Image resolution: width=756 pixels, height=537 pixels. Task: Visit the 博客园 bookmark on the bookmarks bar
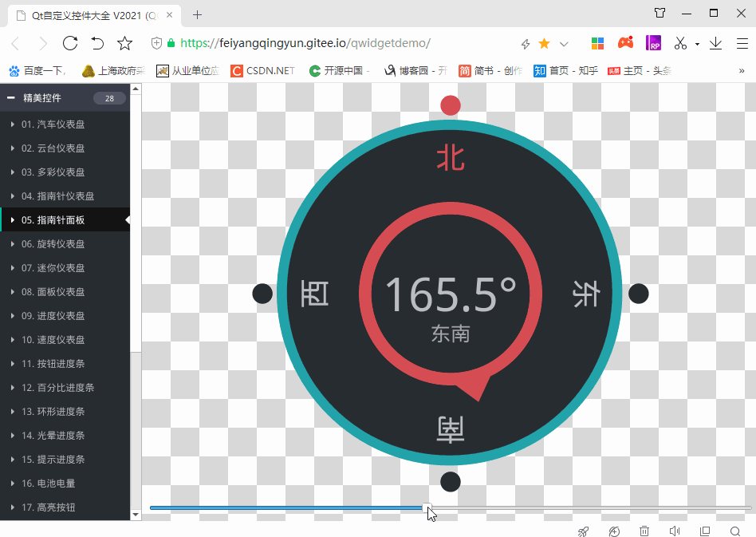(x=415, y=71)
